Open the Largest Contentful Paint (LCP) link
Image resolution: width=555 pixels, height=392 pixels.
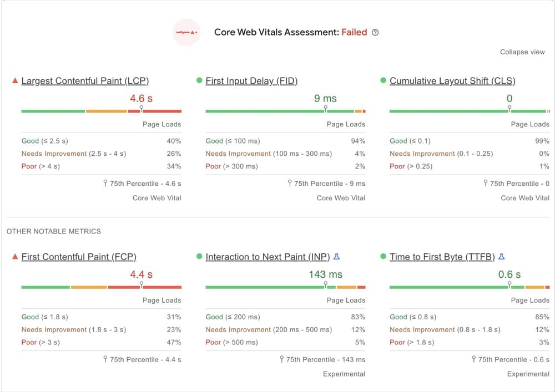[x=85, y=81]
